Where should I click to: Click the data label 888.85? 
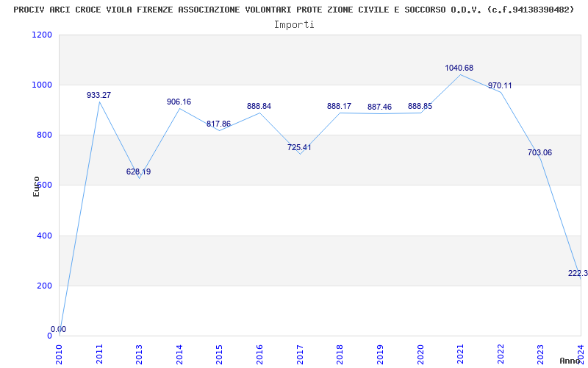(420, 106)
